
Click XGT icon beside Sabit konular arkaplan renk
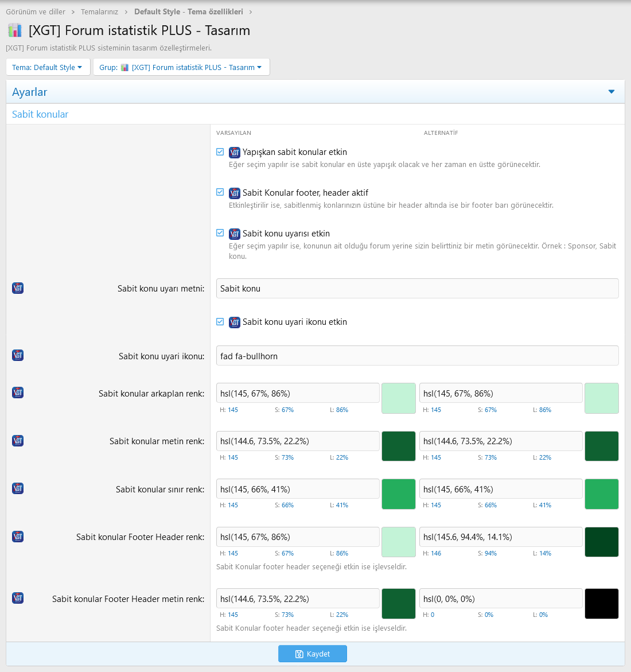click(x=18, y=393)
